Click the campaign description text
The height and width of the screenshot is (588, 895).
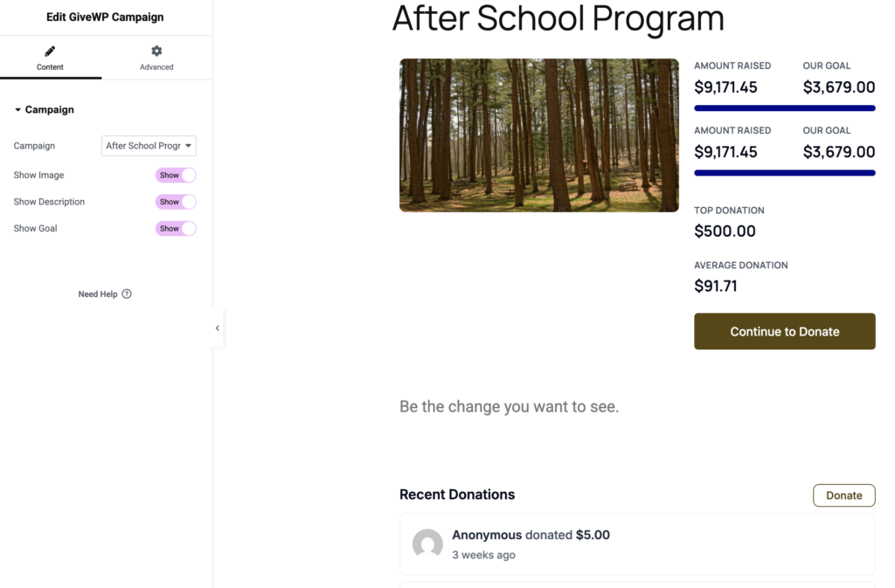[509, 406]
